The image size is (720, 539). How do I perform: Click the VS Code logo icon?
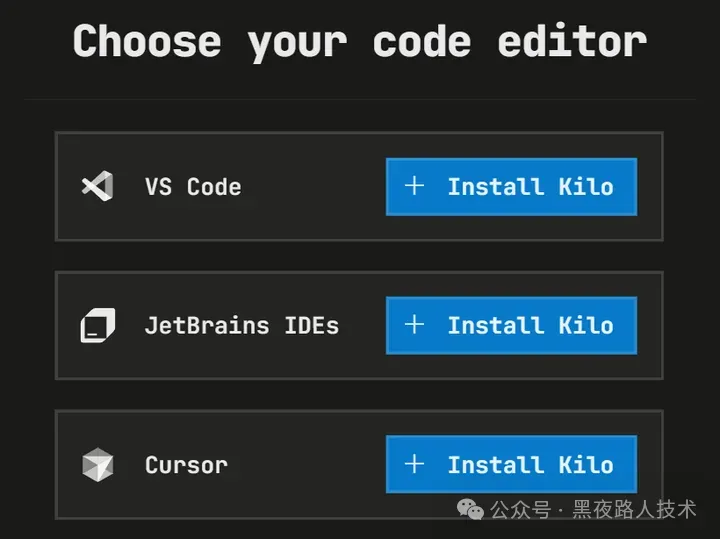pyautogui.click(x=97, y=187)
